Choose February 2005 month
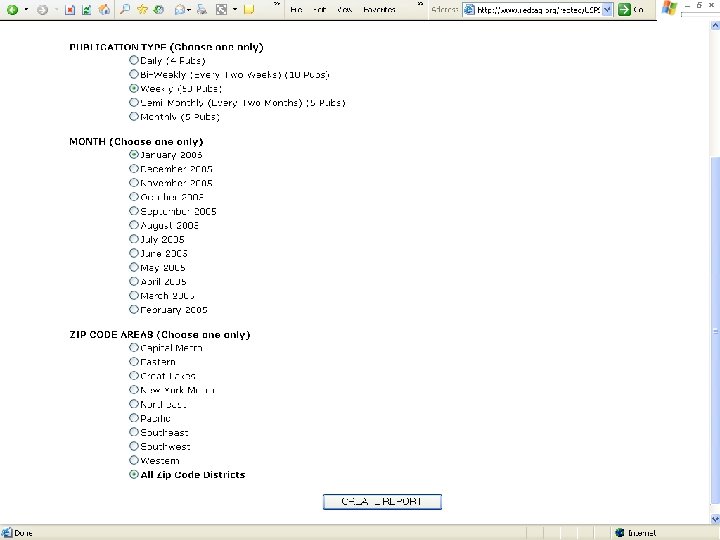The image size is (720, 540). (x=134, y=309)
